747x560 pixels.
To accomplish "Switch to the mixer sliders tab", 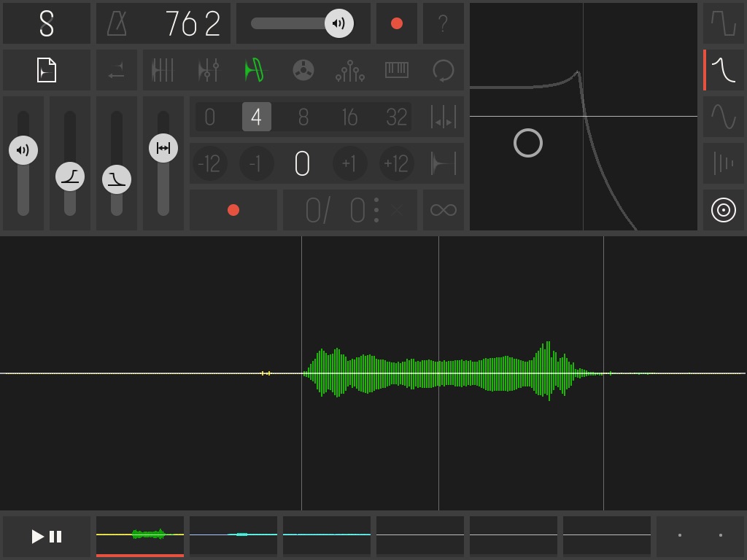I will pyautogui.click(x=209, y=70).
